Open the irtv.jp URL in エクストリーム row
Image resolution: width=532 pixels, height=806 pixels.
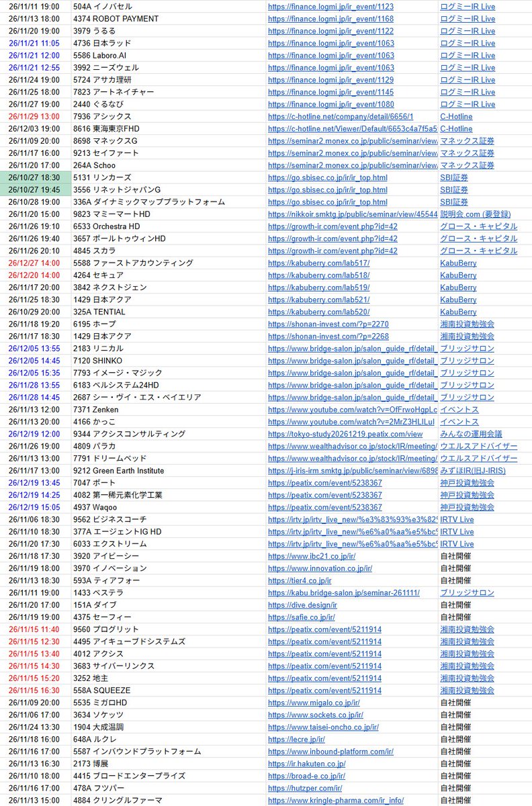353,544
